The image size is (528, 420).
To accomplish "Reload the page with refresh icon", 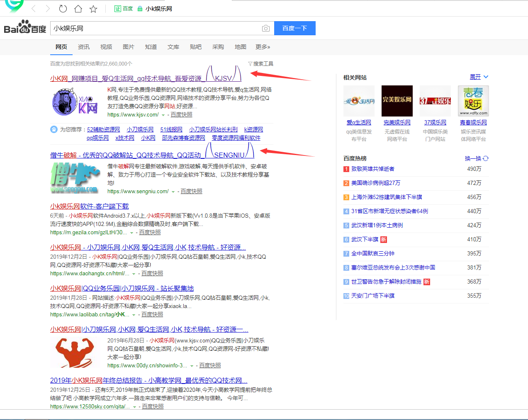I will [x=63, y=9].
